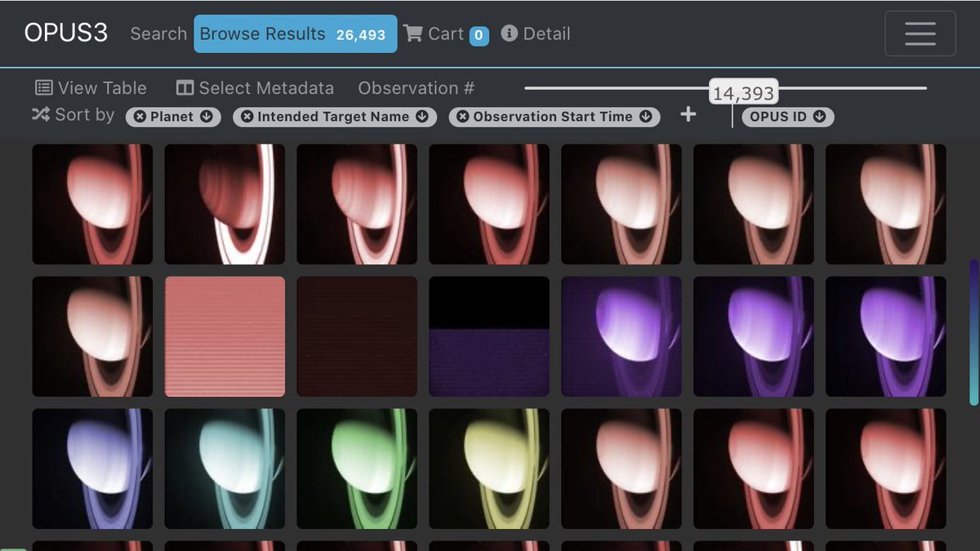Switch to Browse Results tab
Image resolution: width=980 pixels, height=551 pixels.
[296, 33]
